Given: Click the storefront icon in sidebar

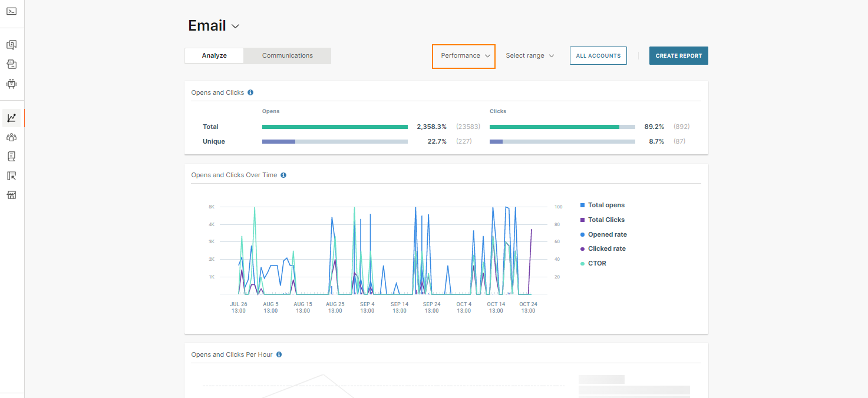Looking at the screenshot, I should 11,195.
